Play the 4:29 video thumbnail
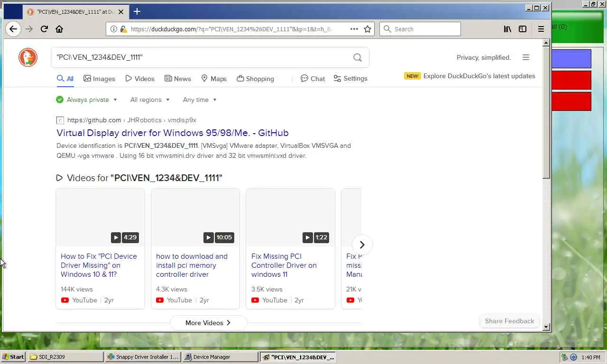Viewport: 607px width, 364px height. click(100, 217)
